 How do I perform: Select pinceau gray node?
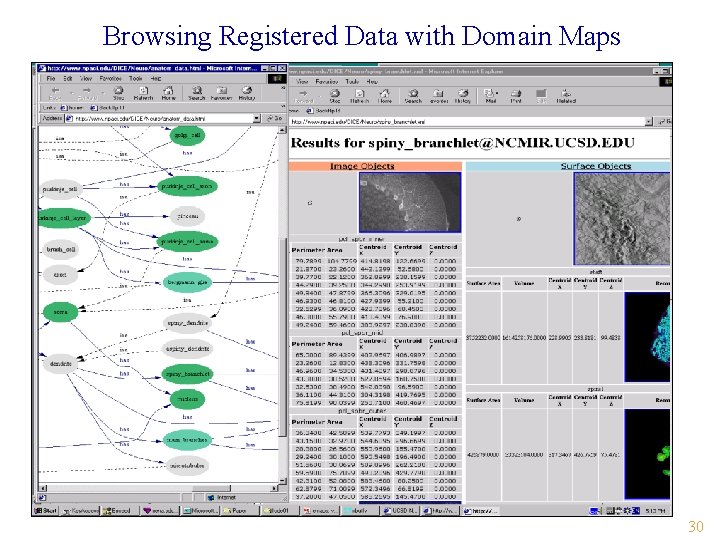(187, 216)
